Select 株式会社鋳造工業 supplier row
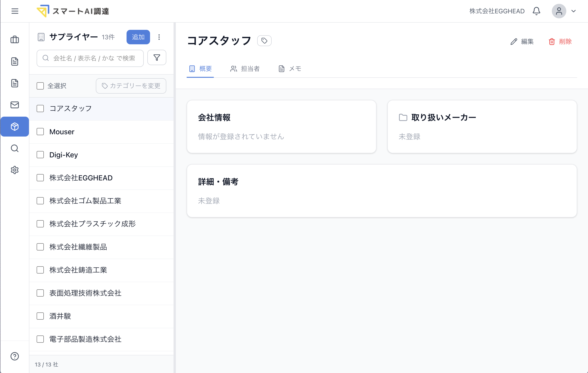 coord(101,270)
